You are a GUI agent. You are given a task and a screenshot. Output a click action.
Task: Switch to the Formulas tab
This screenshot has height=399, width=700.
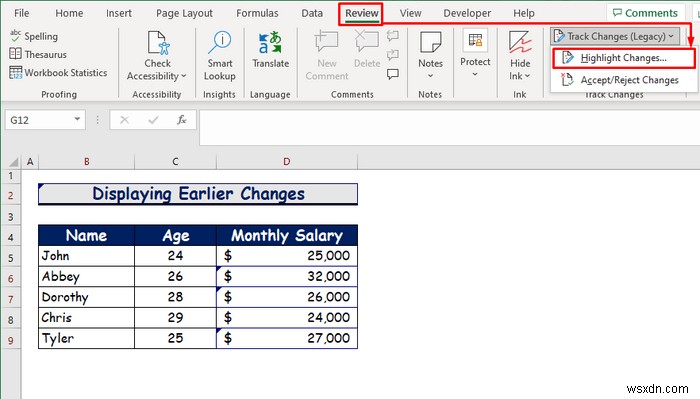[x=257, y=13]
